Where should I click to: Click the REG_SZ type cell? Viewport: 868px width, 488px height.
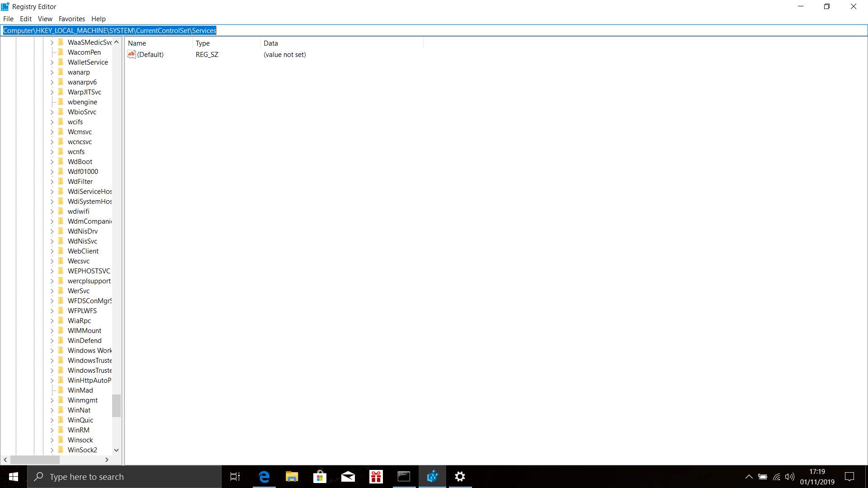point(207,55)
